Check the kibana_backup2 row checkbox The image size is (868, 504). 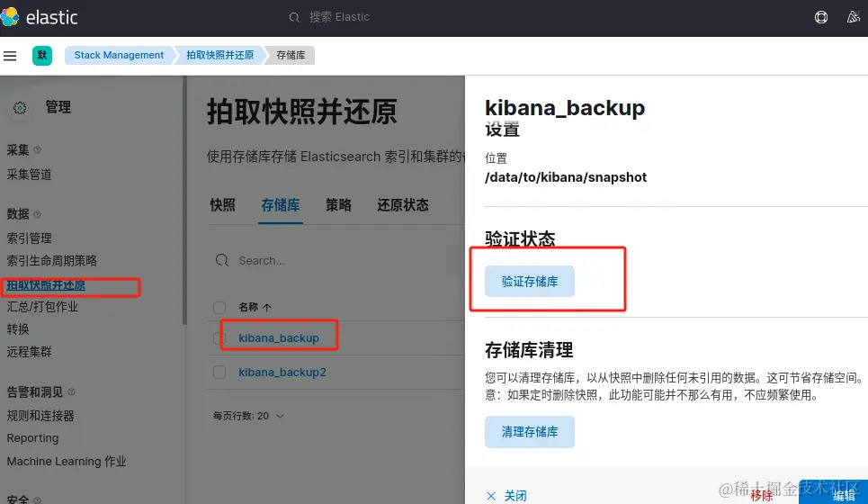219,373
